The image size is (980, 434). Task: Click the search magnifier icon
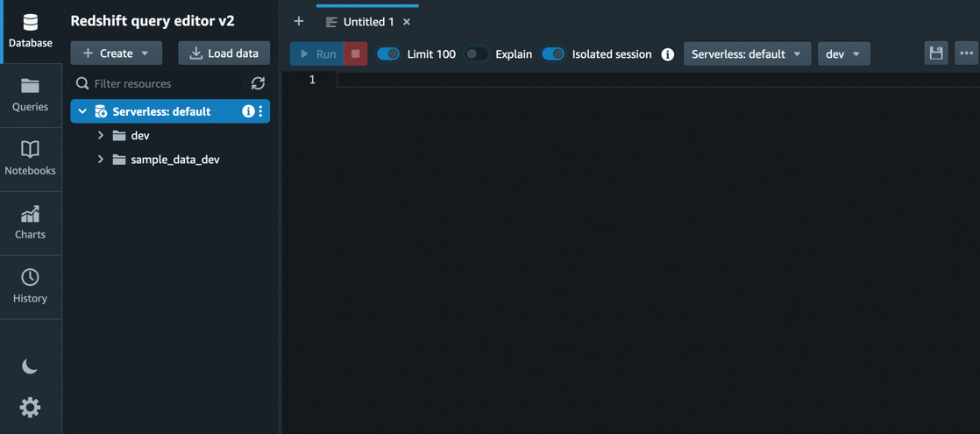tap(82, 84)
